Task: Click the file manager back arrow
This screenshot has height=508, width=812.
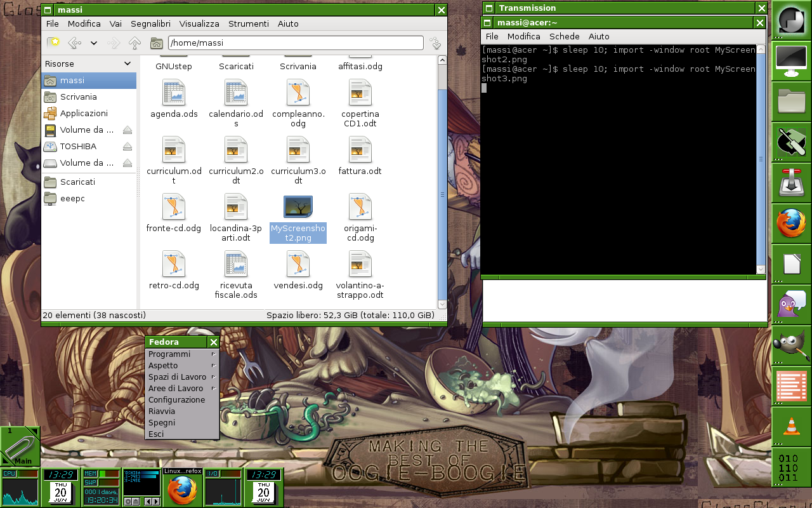Action: [x=74, y=43]
